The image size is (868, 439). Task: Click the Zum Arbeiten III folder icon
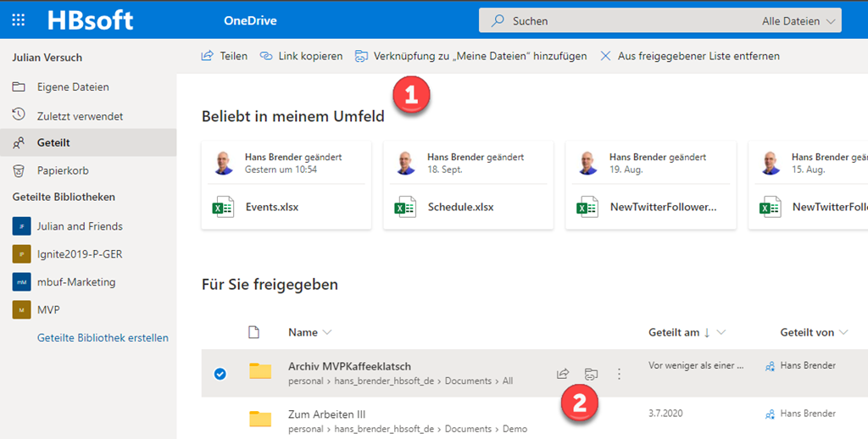click(260, 419)
